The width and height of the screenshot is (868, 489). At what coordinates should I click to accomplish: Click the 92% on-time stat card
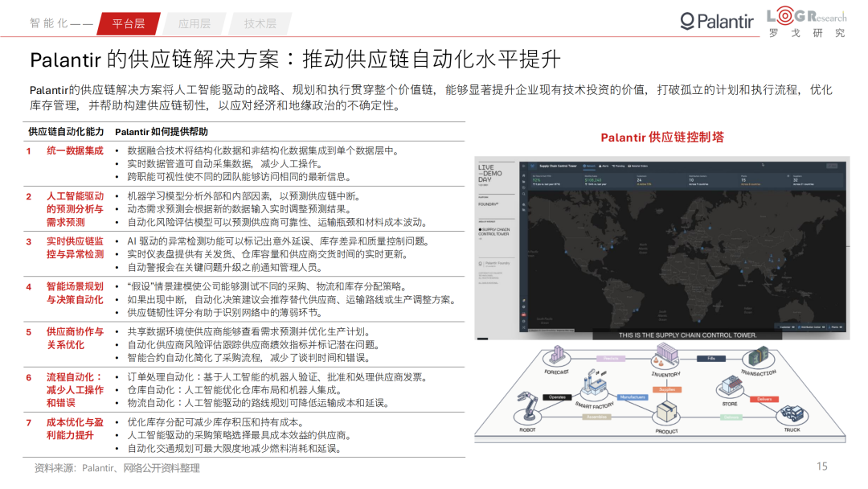[556, 180]
